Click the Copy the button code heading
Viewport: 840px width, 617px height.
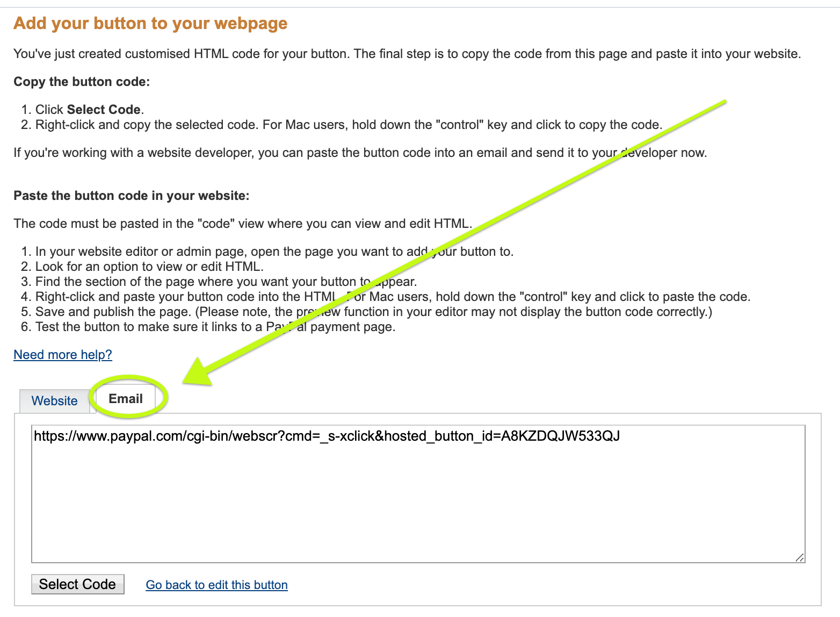82,82
